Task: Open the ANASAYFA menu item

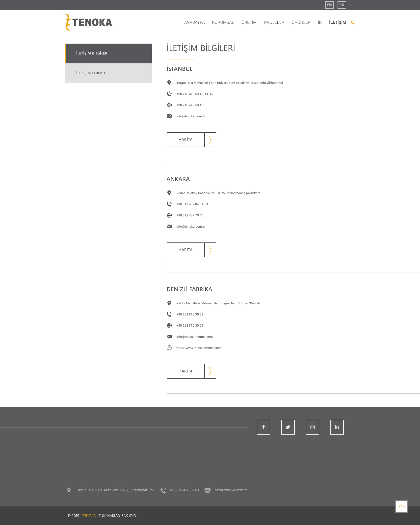Action: pyautogui.click(x=194, y=22)
